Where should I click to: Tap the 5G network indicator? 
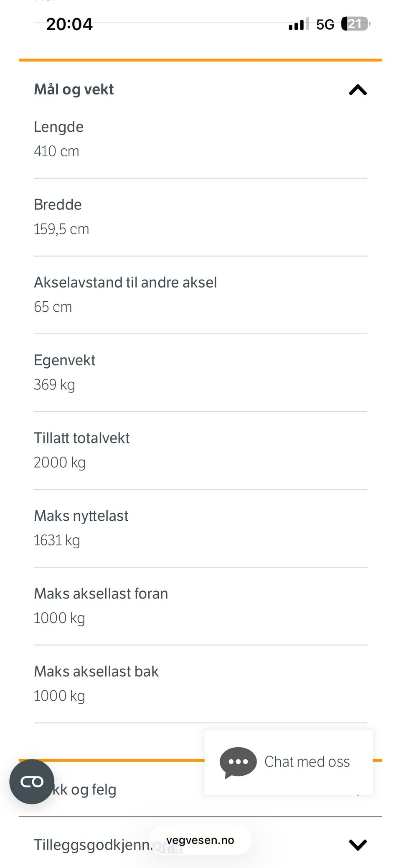[325, 24]
